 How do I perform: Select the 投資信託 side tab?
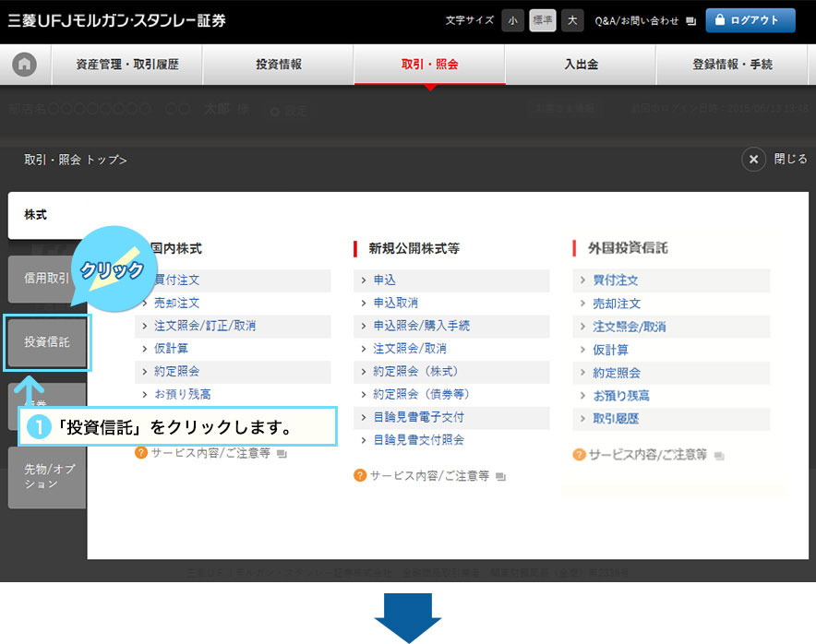coord(47,342)
